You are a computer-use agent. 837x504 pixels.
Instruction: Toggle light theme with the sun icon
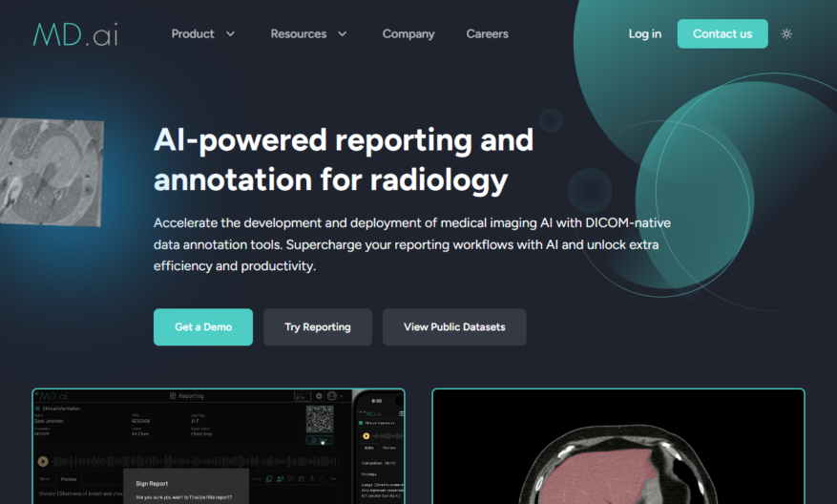[x=786, y=33]
